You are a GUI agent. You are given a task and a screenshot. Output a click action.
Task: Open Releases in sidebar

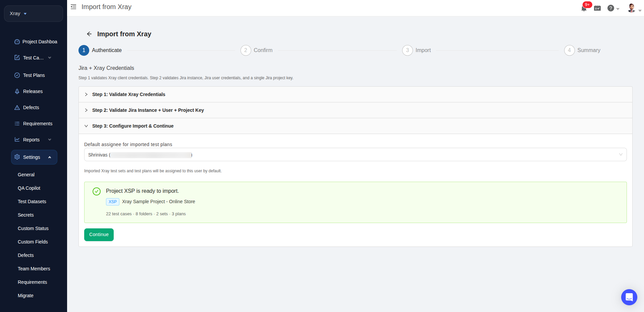point(33,91)
